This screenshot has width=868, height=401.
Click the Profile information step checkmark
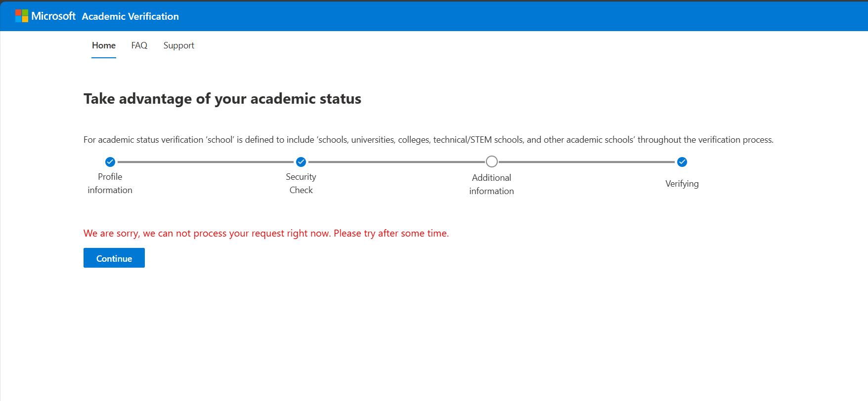click(x=110, y=162)
